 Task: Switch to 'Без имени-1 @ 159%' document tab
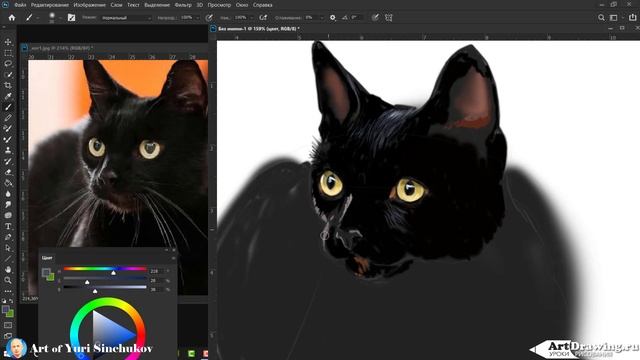pyautogui.click(x=259, y=29)
